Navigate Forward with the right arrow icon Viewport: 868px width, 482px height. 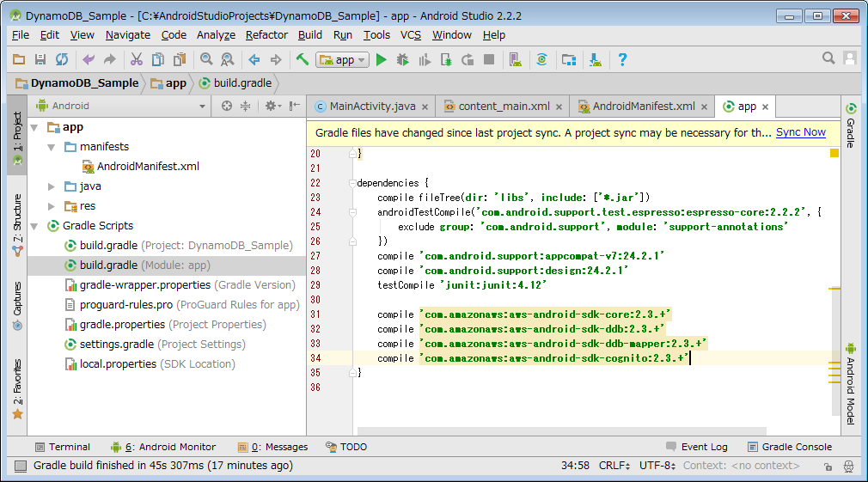(276, 59)
